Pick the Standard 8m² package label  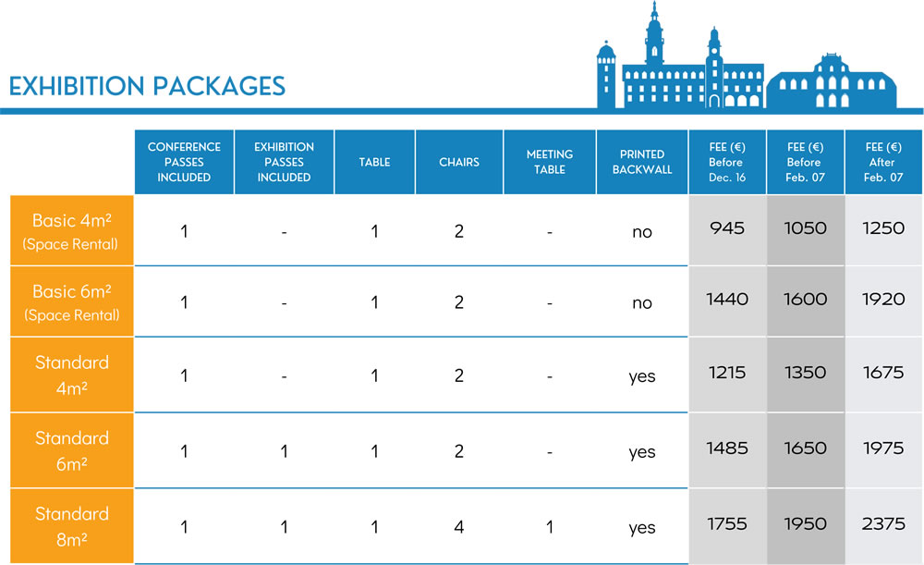coord(71,527)
